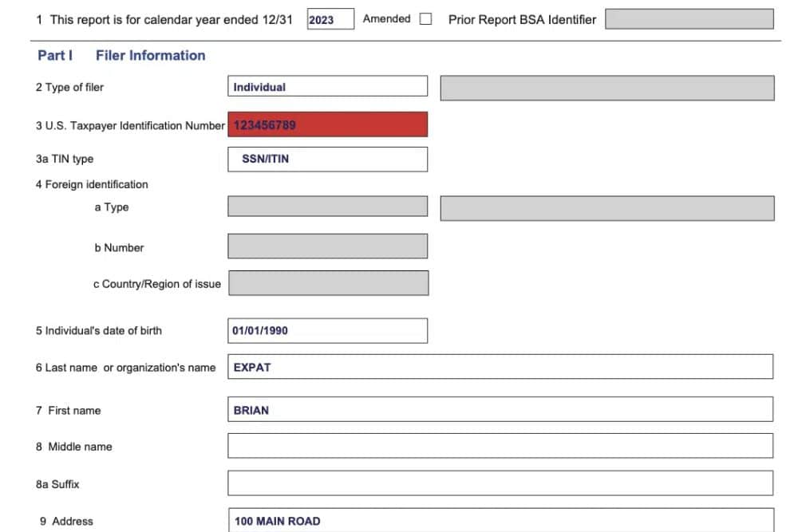Click the empty Suffix field
Screen dimensions: 798x532
[500, 483]
